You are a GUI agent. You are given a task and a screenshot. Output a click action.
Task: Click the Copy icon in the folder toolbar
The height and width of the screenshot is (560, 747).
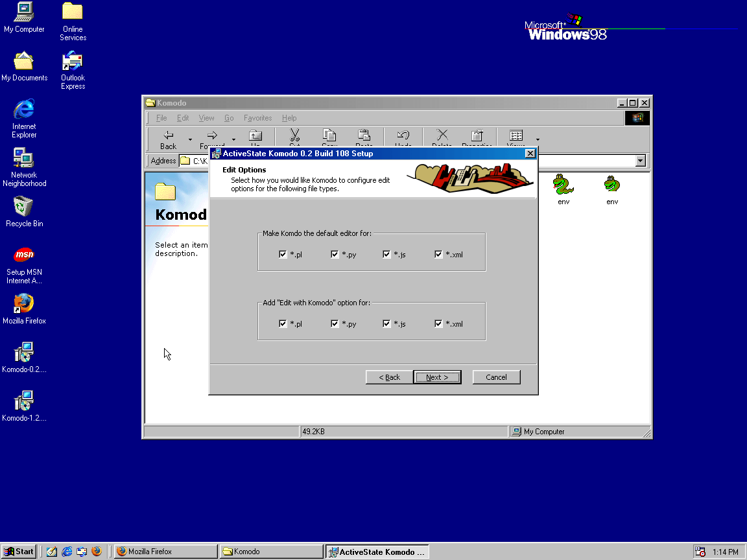[x=329, y=135]
